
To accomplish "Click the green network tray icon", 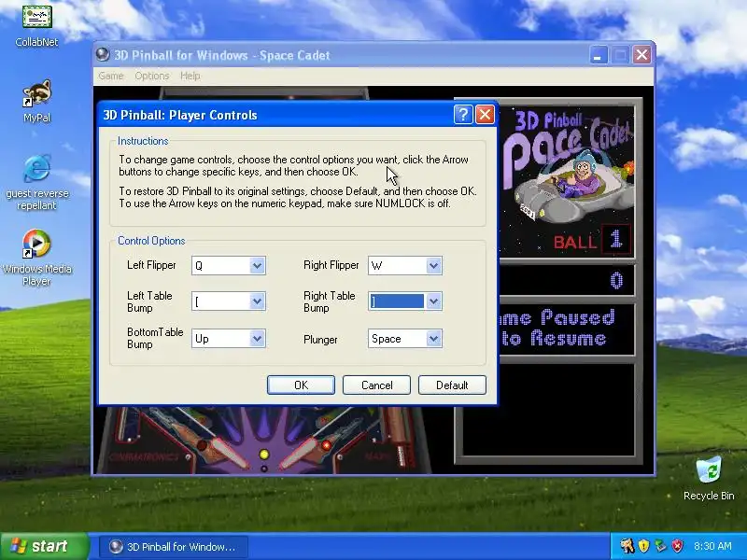I will click(660, 546).
